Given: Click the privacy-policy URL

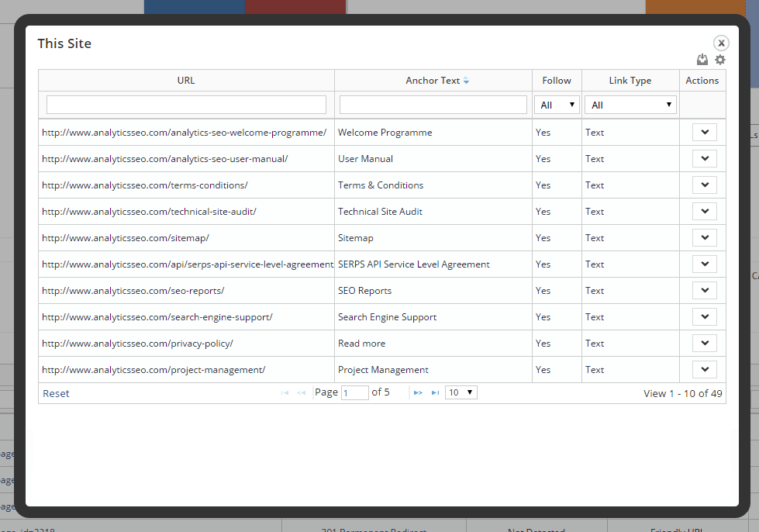Looking at the screenshot, I should (137, 344).
